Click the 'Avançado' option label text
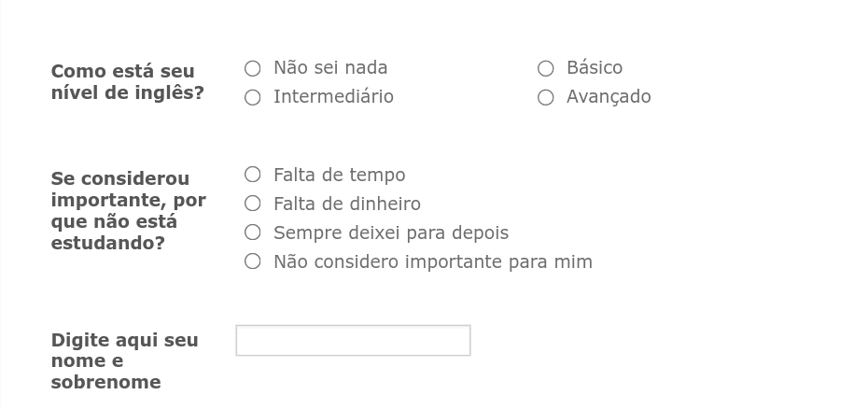This screenshot has height=409, width=868. point(609,97)
